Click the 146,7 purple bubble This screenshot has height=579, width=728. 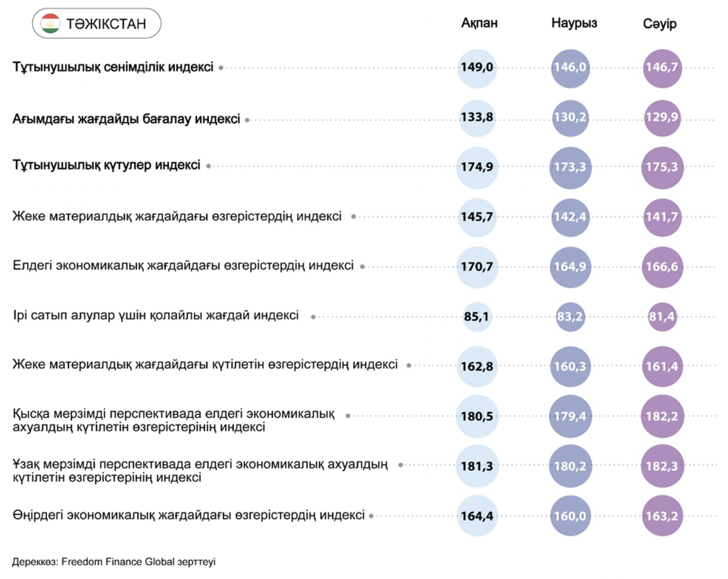pos(662,67)
